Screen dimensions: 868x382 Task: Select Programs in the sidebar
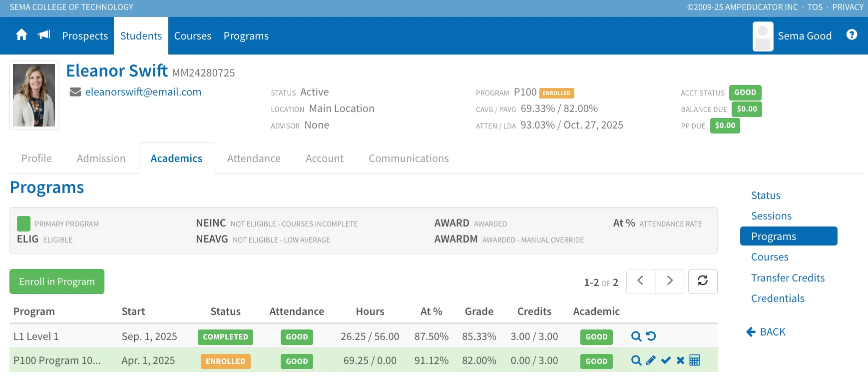(x=789, y=236)
